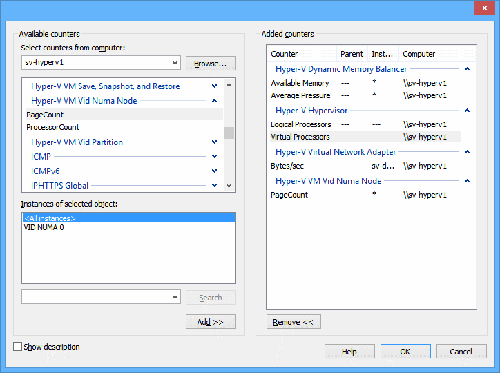The image size is (500, 373).
Task: Open the instance search dropdown arrow
Action: [175, 297]
